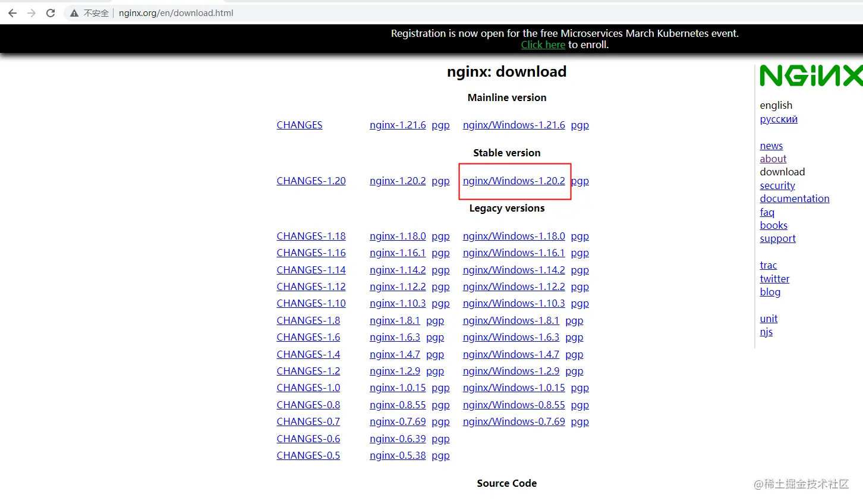863x504 pixels.
Task: Open the books page
Action: click(x=773, y=225)
